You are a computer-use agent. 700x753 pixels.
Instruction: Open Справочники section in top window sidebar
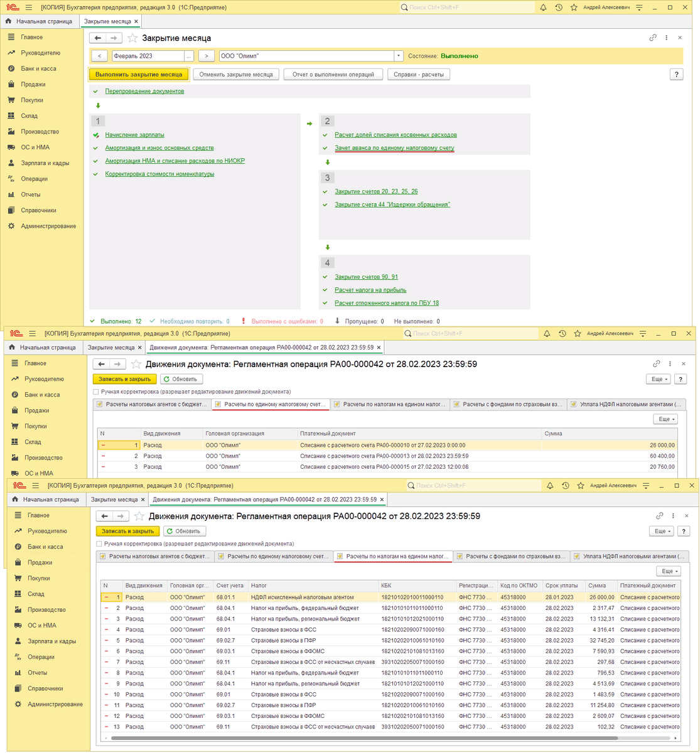[38, 210]
